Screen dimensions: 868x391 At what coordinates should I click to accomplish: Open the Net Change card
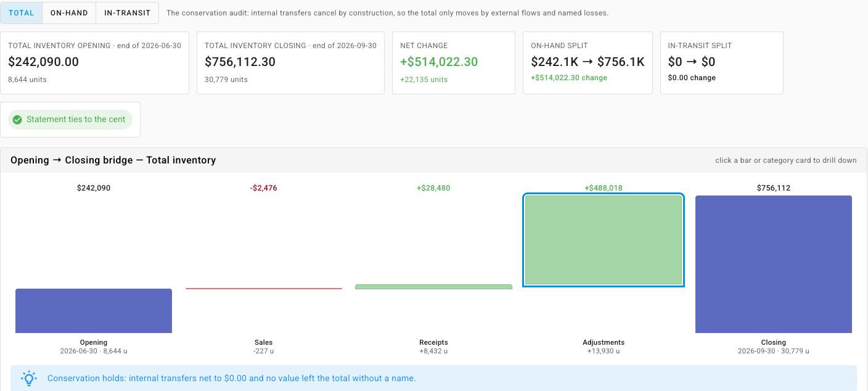click(x=454, y=63)
